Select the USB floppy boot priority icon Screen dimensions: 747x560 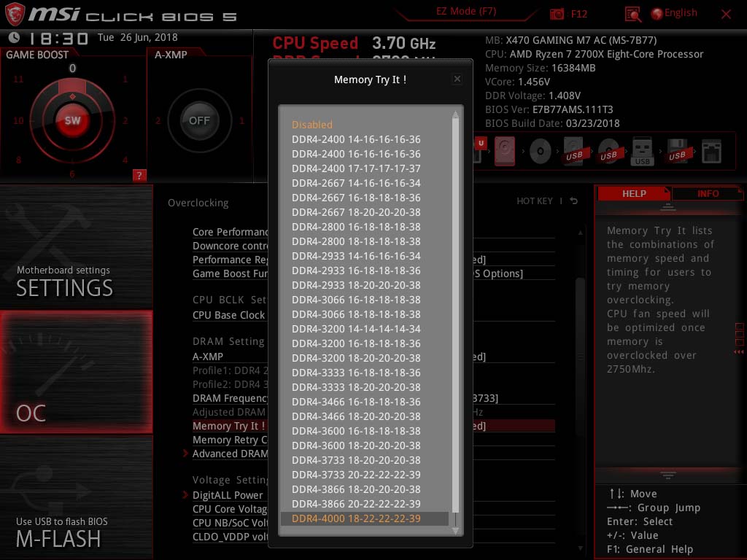(677, 152)
